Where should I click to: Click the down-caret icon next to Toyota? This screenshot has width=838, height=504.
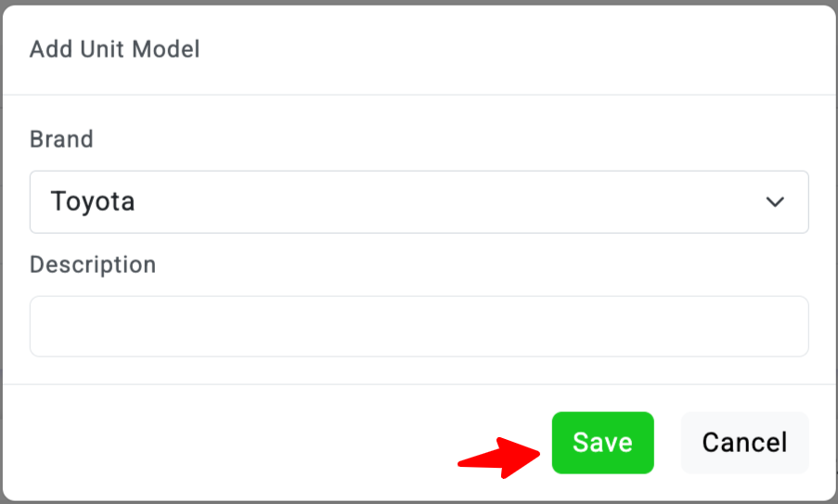pos(775,201)
